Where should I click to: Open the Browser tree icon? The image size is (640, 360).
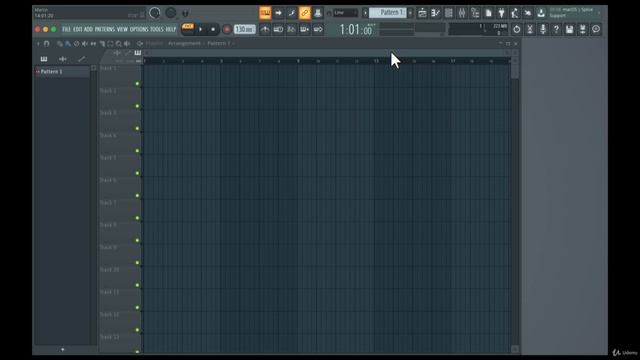click(x=475, y=13)
